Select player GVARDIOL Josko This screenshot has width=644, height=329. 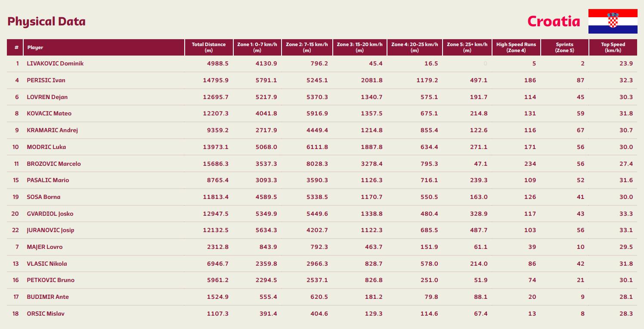pyautogui.click(x=50, y=214)
